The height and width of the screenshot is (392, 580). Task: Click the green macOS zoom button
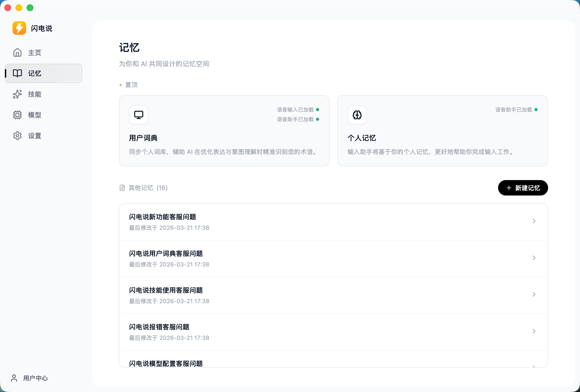click(x=30, y=8)
